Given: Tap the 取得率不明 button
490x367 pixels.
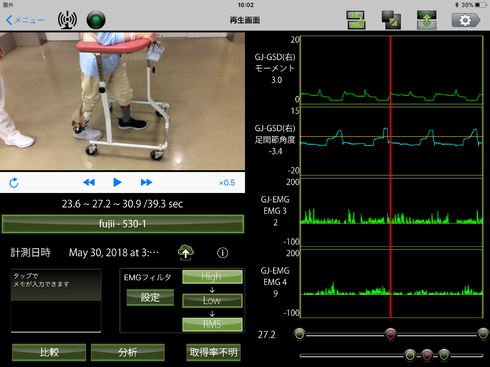Looking at the screenshot, I should tap(213, 352).
